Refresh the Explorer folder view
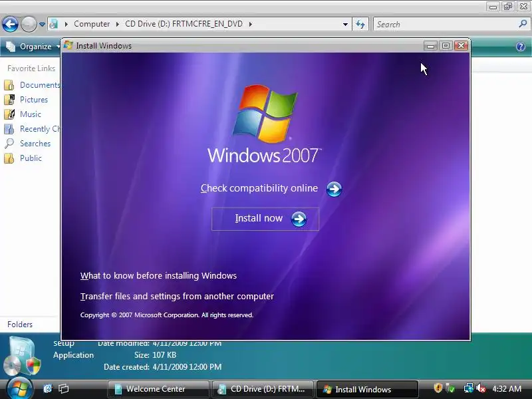This screenshot has height=399, width=532. [x=360, y=24]
